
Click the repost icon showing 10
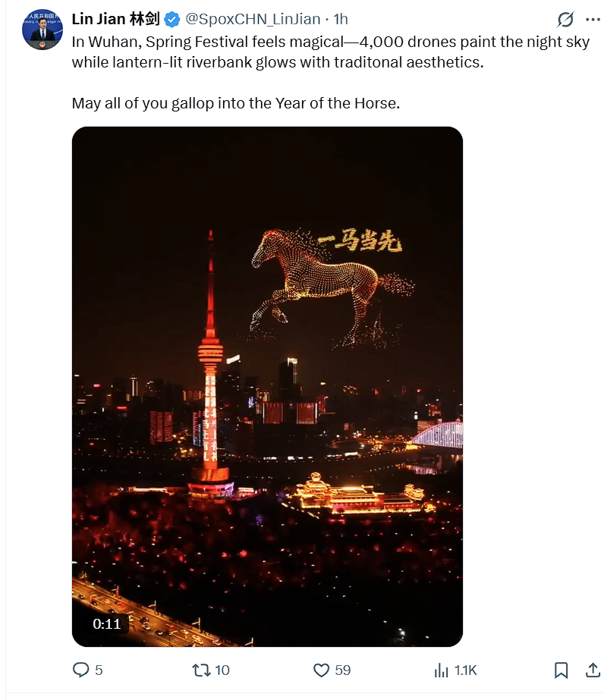click(x=200, y=670)
